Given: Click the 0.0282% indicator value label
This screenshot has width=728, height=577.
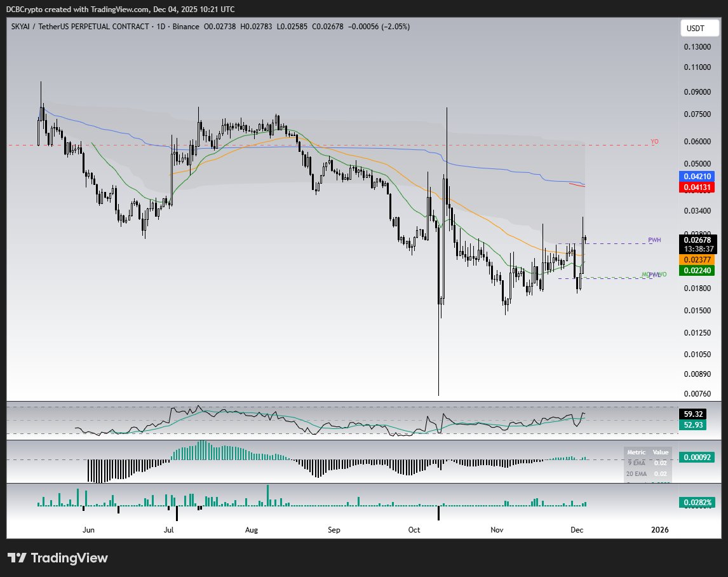Looking at the screenshot, I should pyautogui.click(x=698, y=503).
